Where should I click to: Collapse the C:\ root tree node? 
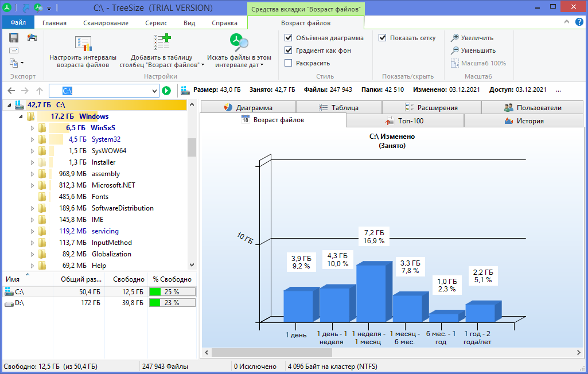[x=9, y=105]
